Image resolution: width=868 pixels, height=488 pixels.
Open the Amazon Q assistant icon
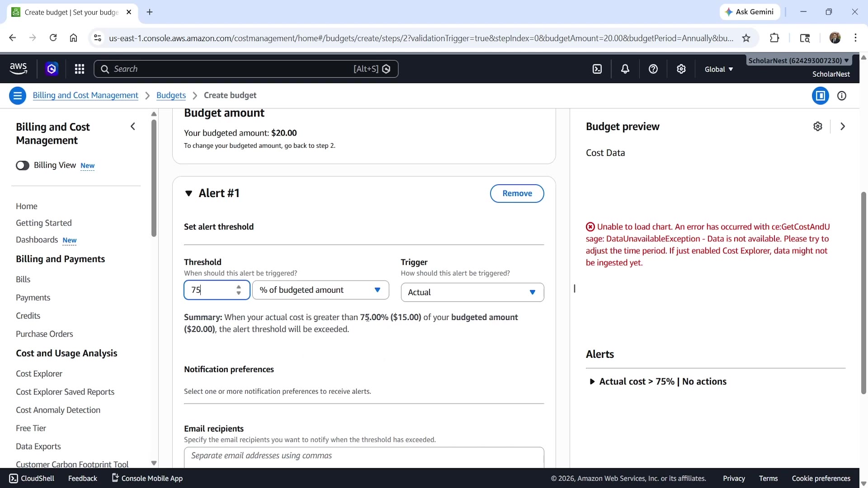[x=52, y=69]
